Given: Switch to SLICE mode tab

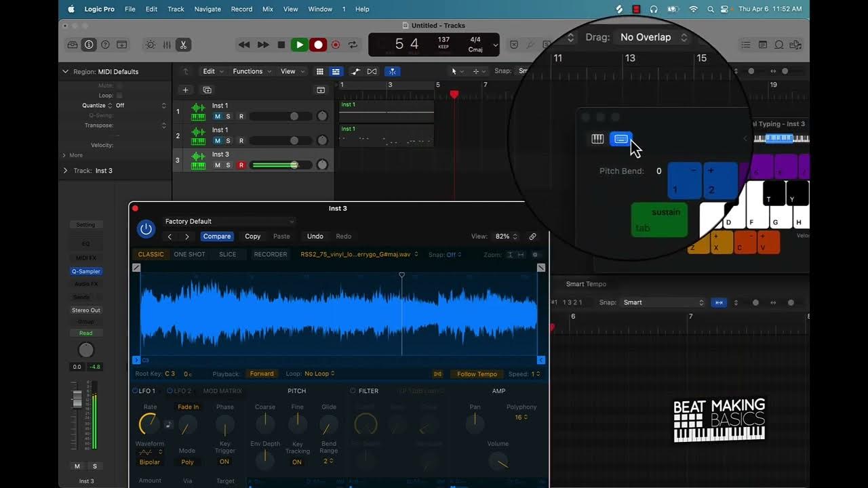Looking at the screenshot, I should (x=228, y=255).
